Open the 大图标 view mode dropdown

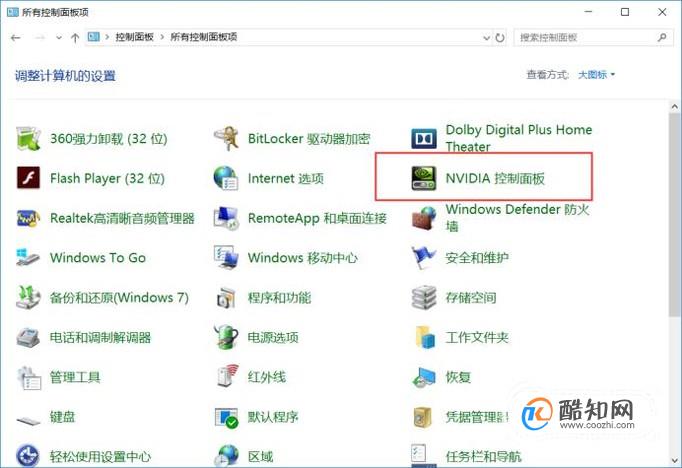[596, 75]
